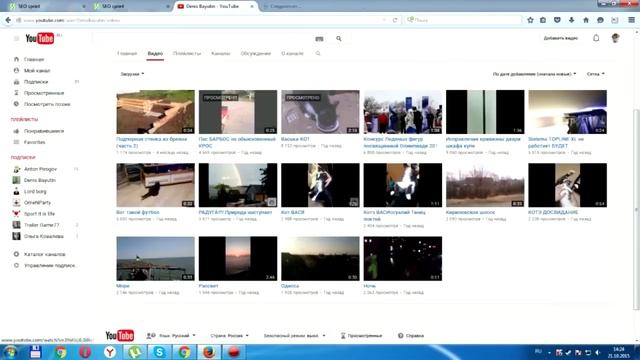The width and height of the screenshot is (640, 360).
Task: Click the Главная home icon in sidebar
Action: (x=16, y=59)
